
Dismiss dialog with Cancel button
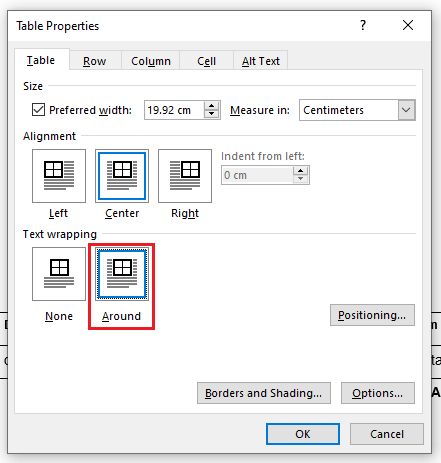387,434
